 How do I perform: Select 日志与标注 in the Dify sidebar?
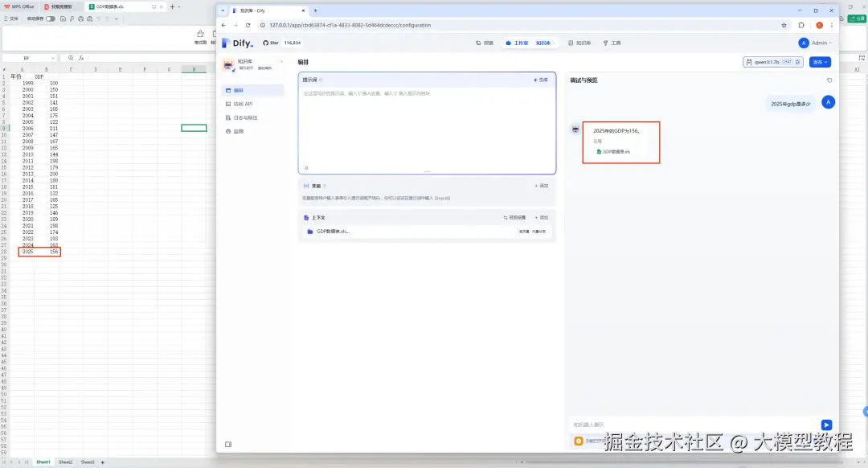coord(254,117)
